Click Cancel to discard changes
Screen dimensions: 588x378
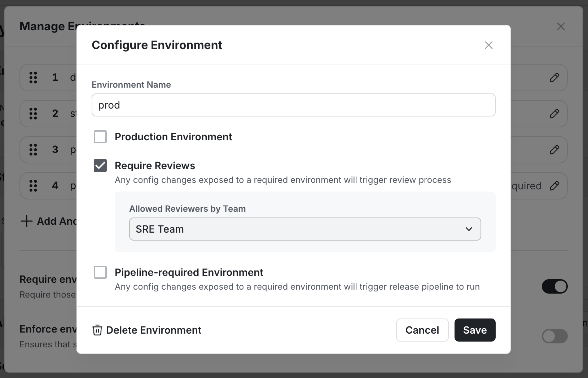click(422, 330)
